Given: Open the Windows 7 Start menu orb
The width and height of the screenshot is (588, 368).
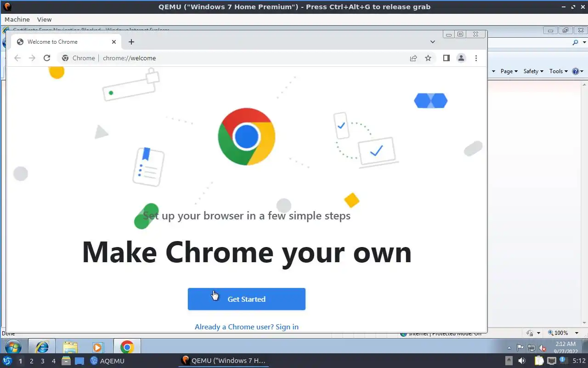Looking at the screenshot, I should (x=12, y=346).
